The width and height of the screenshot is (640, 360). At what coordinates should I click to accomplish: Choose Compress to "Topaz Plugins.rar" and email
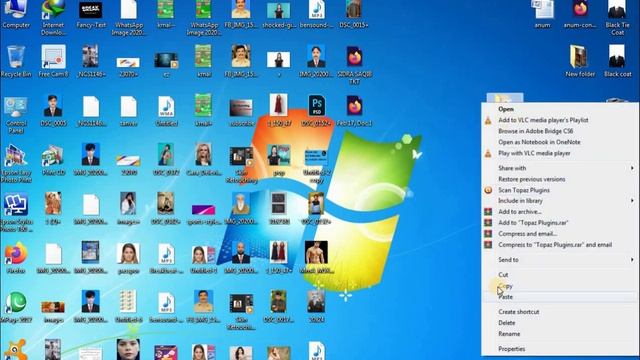(x=555, y=245)
